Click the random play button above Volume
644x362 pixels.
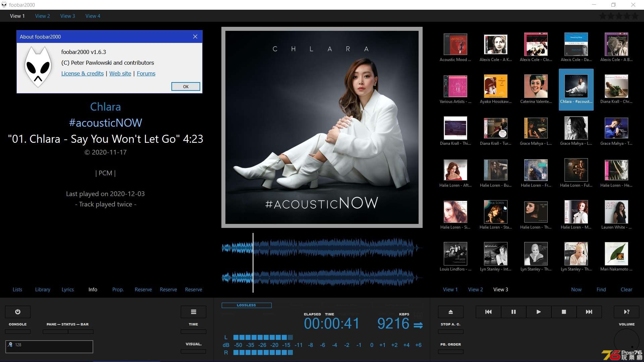pos(627,312)
